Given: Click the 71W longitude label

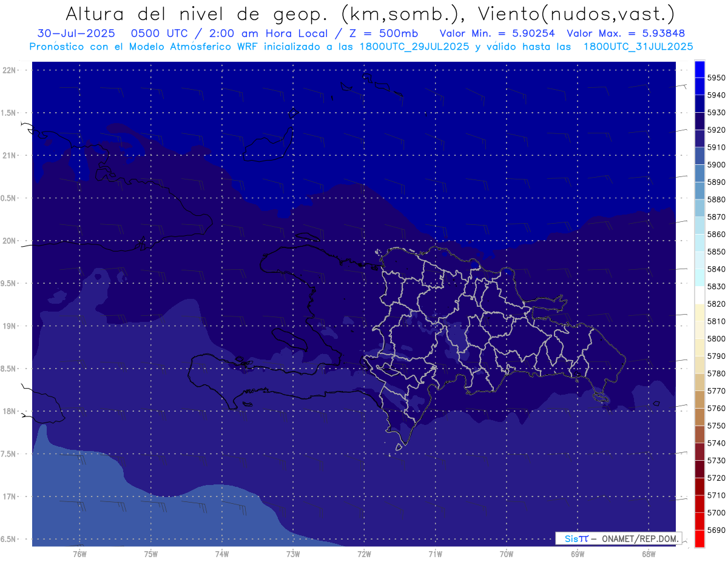Looking at the screenshot, I should [x=435, y=554].
